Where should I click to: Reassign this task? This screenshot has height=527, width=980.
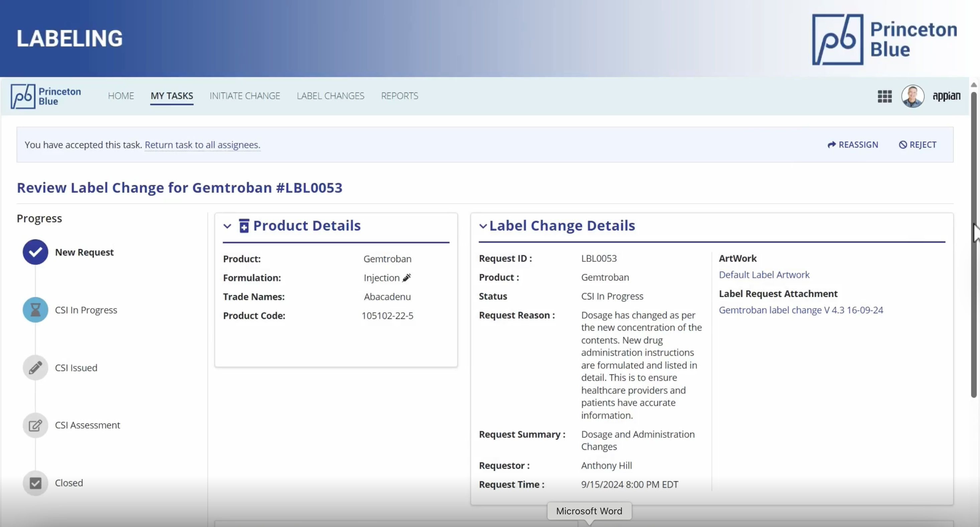point(853,145)
